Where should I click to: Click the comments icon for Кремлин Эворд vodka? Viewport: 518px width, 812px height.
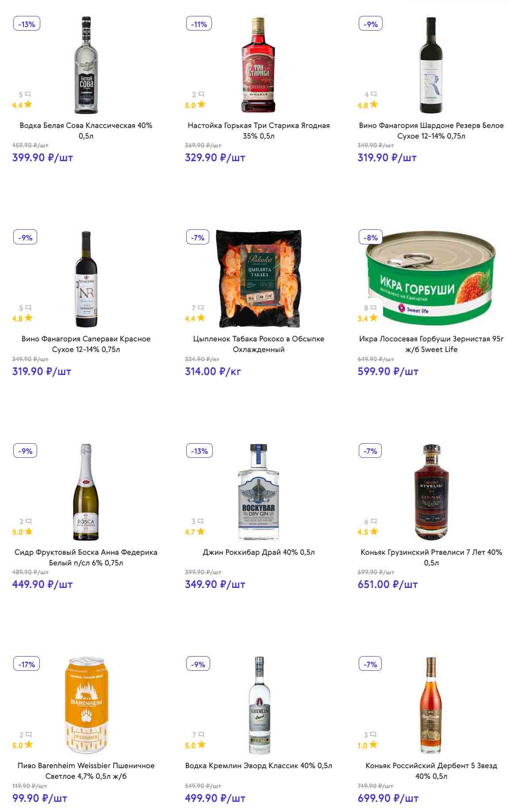click(201, 735)
